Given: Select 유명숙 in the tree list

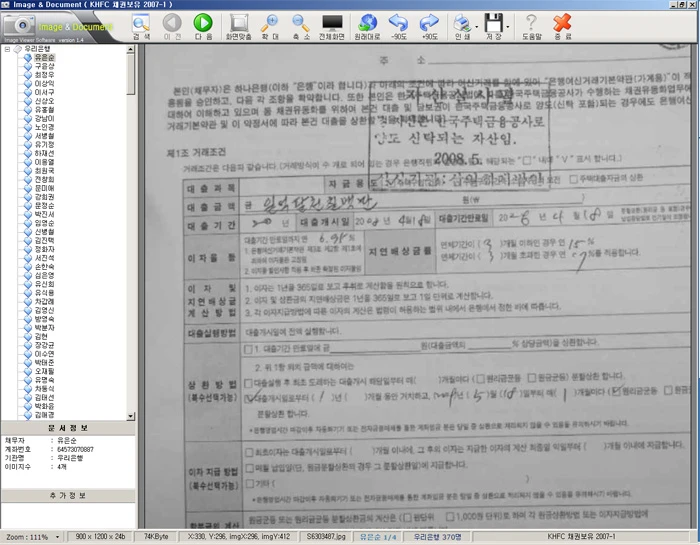Looking at the screenshot, I should click(x=45, y=380).
